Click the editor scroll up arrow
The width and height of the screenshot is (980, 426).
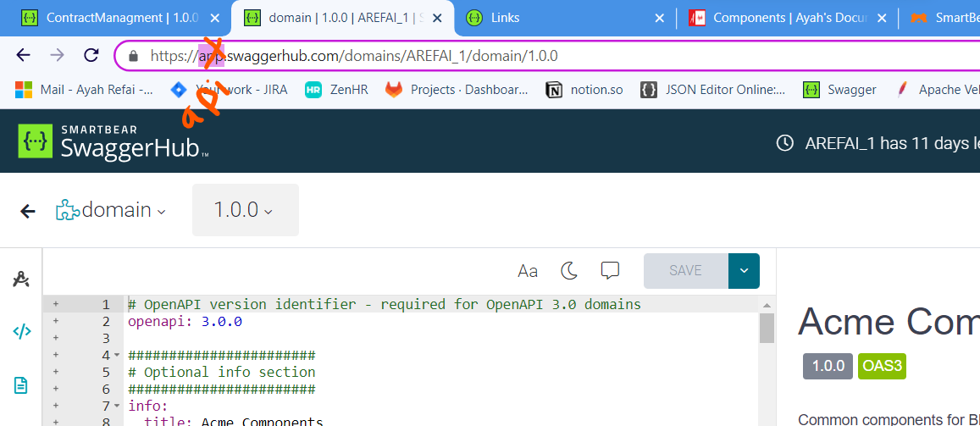(x=767, y=305)
